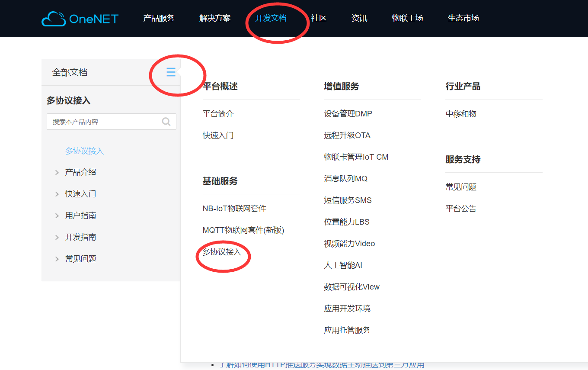Viewport: 588px width, 370px height.
Task: Click the search magnifier icon
Action: [166, 122]
